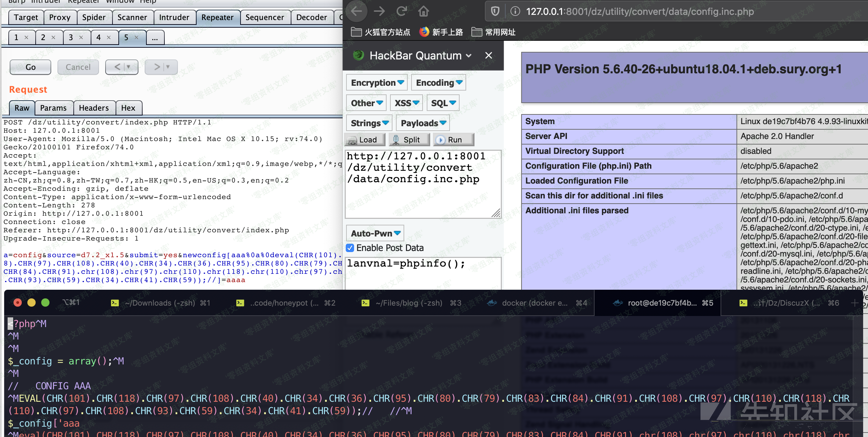This screenshot has width=868, height=437.
Task: Click the site information icon in address bar
Action: click(x=515, y=11)
